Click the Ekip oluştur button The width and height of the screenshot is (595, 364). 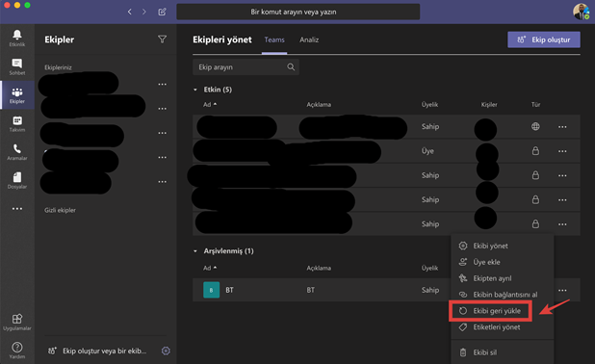[x=544, y=39]
